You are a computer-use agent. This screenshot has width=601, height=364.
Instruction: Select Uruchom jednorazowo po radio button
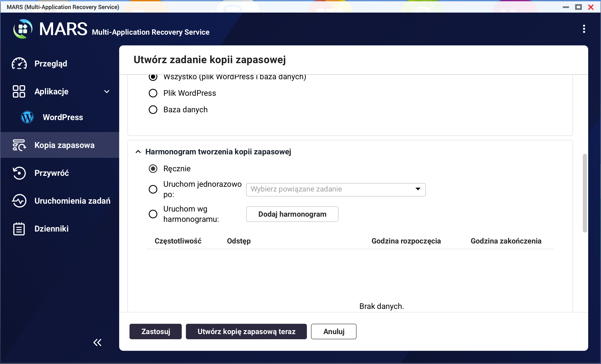(153, 189)
